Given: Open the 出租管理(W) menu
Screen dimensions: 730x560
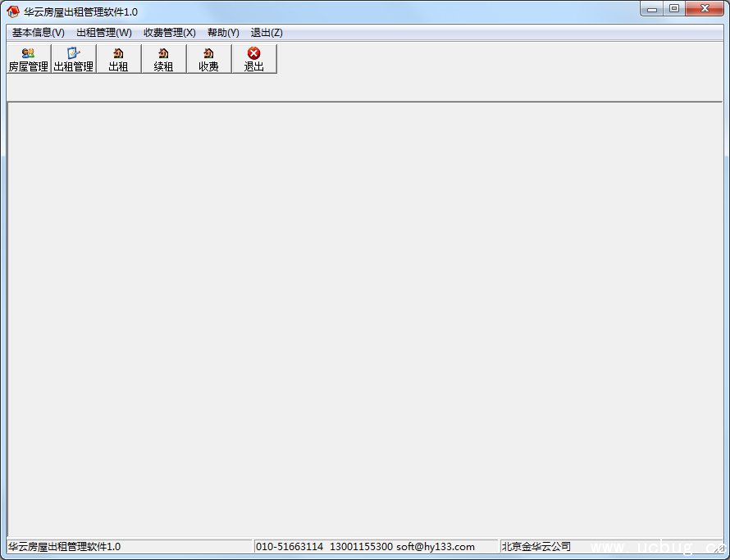Looking at the screenshot, I should 103,33.
